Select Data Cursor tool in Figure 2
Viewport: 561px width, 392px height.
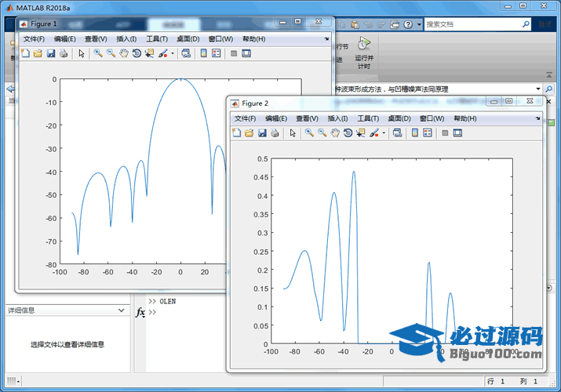tap(361, 133)
